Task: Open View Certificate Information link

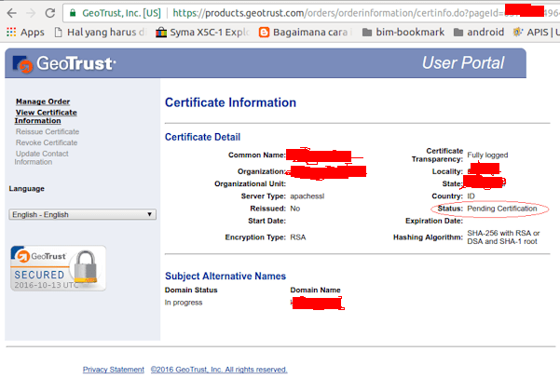Action: (46, 116)
